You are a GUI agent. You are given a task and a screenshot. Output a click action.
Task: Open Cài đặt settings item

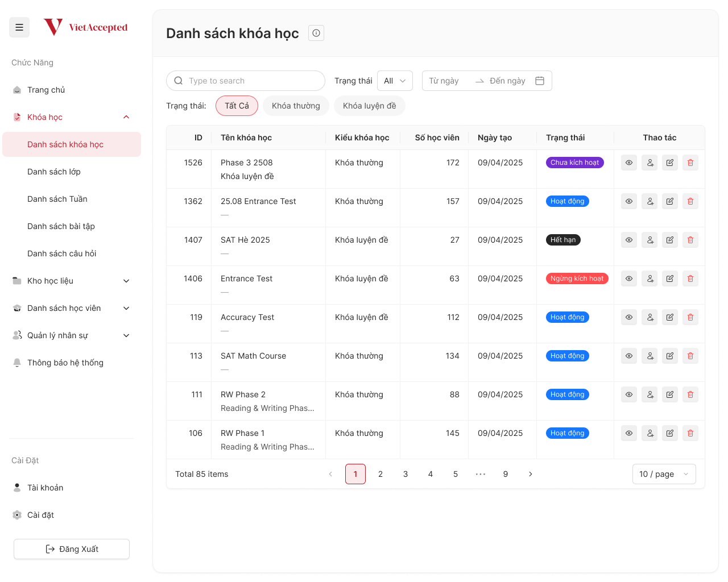(x=72, y=515)
